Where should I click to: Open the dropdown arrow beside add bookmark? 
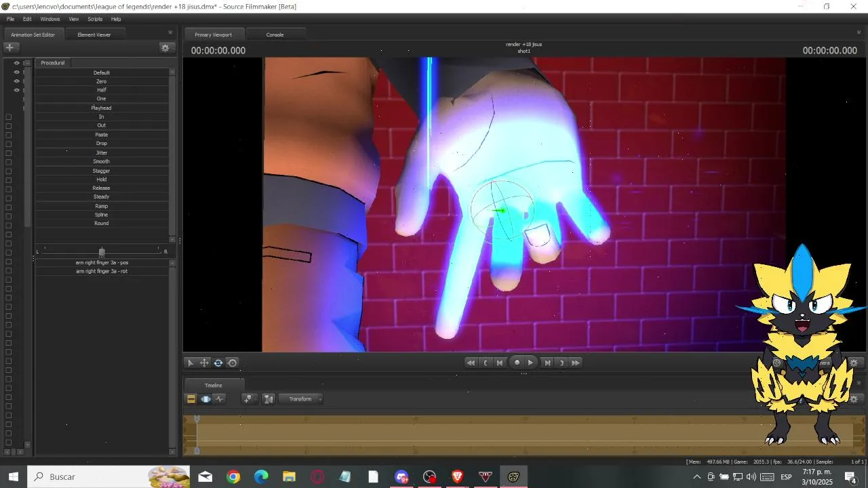256,399
